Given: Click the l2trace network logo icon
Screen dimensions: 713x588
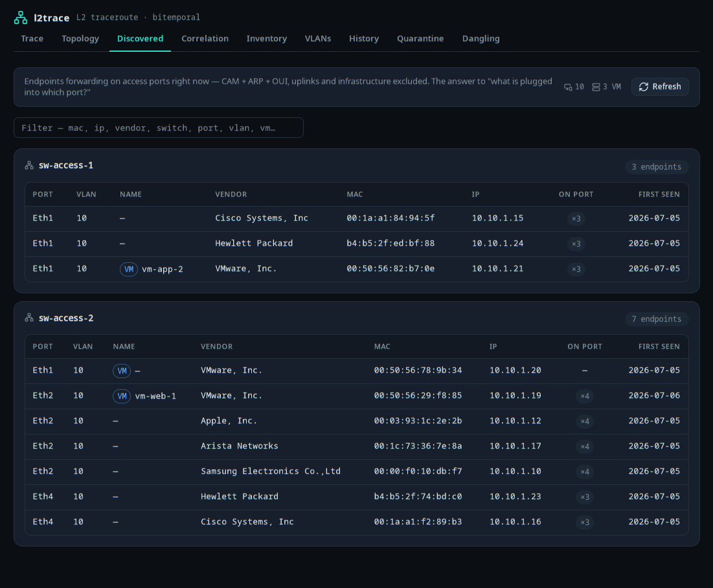Looking at the screenshot, I should (x=21, y=17).
